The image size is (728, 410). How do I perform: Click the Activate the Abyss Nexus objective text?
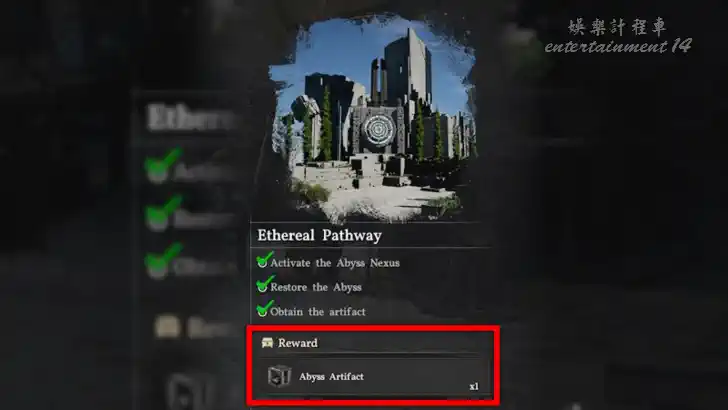(335, 263)
